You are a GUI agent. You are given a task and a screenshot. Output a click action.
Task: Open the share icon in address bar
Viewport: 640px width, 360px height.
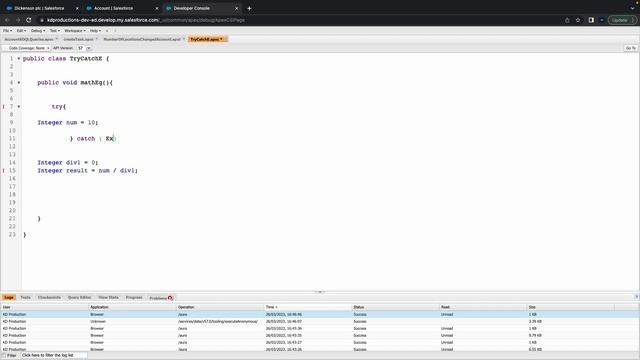(567, 20)
